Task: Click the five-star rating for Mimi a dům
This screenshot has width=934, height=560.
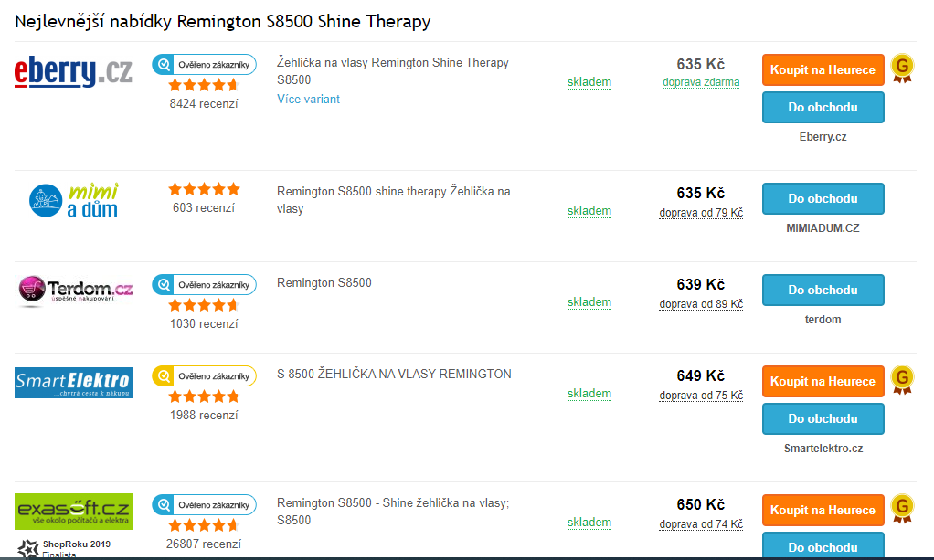Action: (204, 189)
